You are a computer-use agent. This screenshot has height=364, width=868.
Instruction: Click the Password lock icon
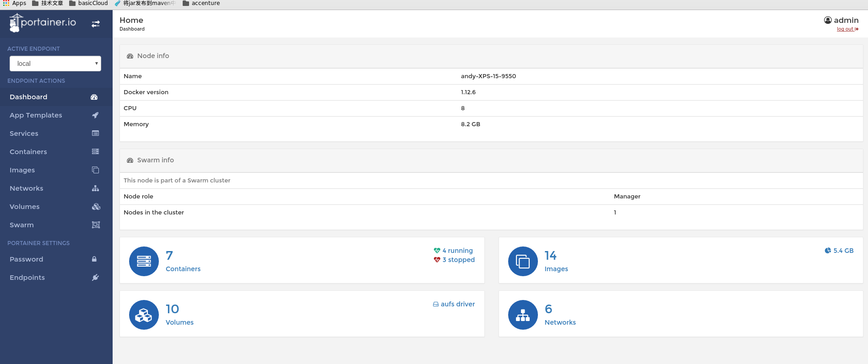click(94, 259)
